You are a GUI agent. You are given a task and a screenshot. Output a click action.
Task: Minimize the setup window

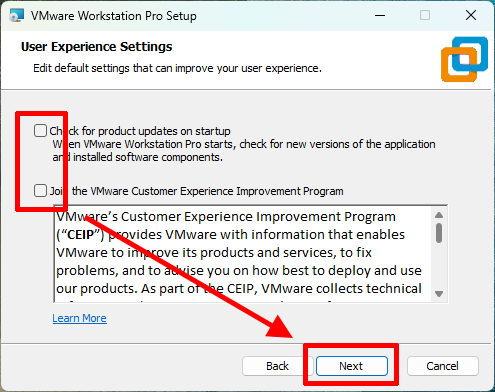(x=380, y=15)
